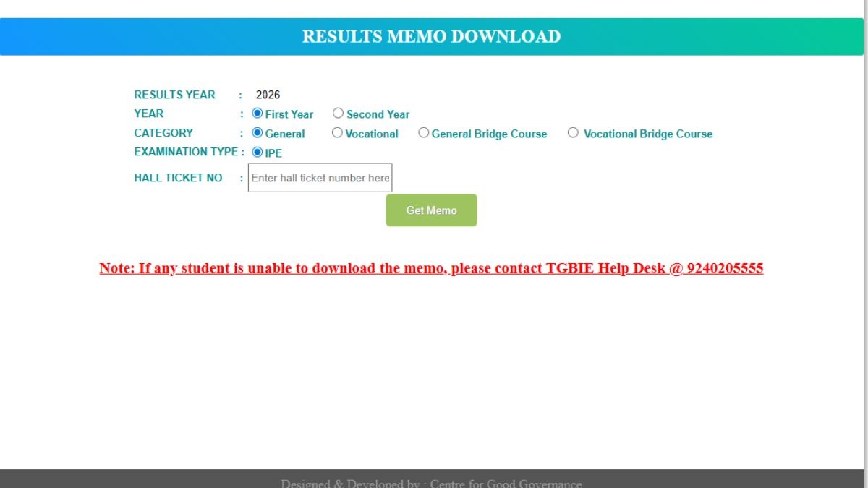Click the EXAMINATION TYPE label
Image resolution: width=868 pixels, height=488 pixels.
(185, 152)
